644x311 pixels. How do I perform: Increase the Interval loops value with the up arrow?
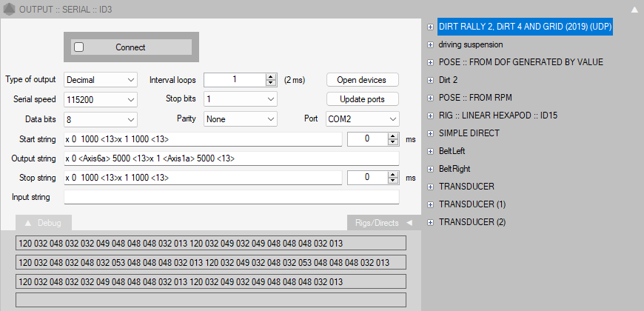270,76
